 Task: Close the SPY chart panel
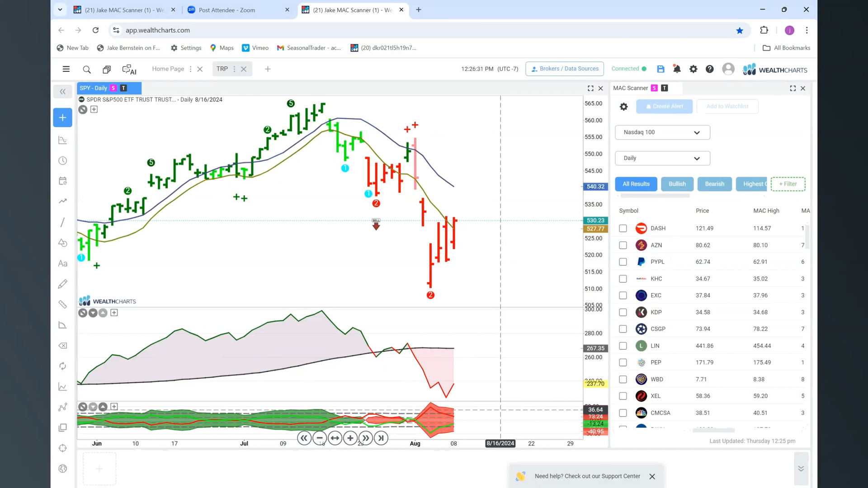tap(601, 89)
